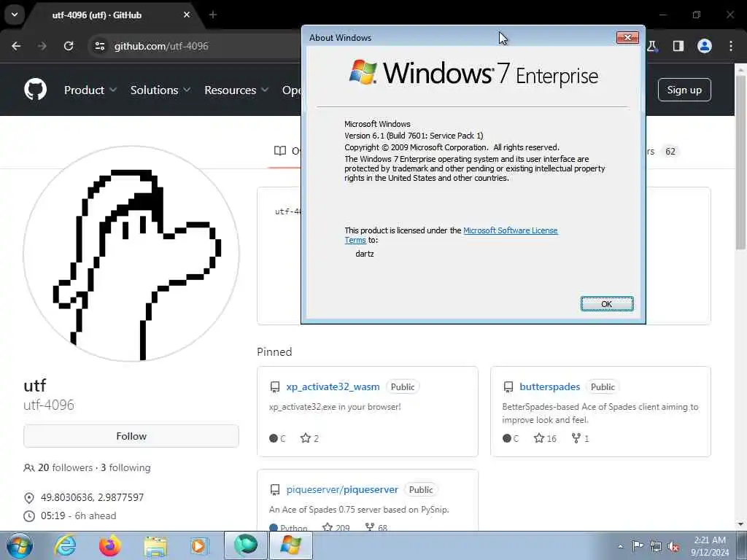Click the taskbar clock and date
This screenshot has width=747, height=560.
coord(709,546)
